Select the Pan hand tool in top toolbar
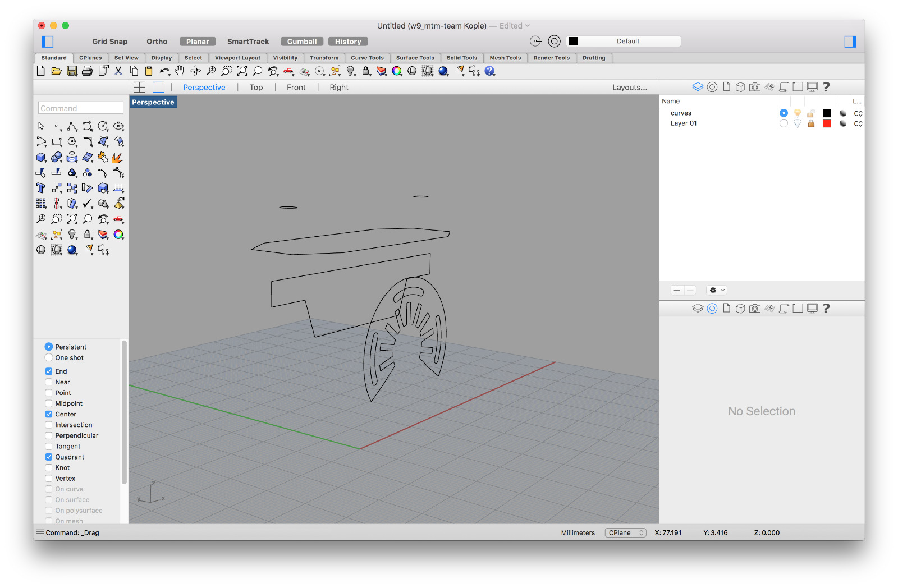This screenshot has height=588, width=898. [x=180, y=71]
